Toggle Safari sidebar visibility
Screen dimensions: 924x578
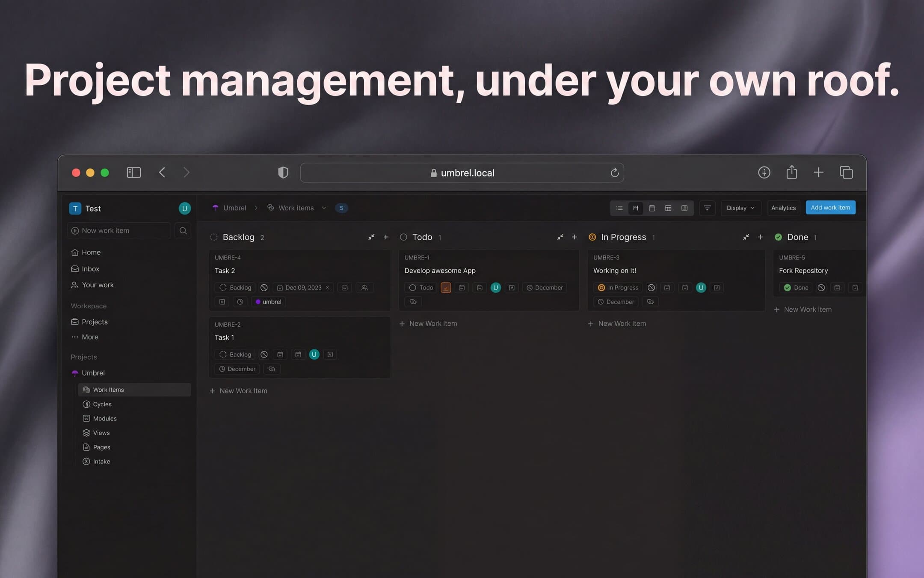pyautogui.click(x=134, y=173)
